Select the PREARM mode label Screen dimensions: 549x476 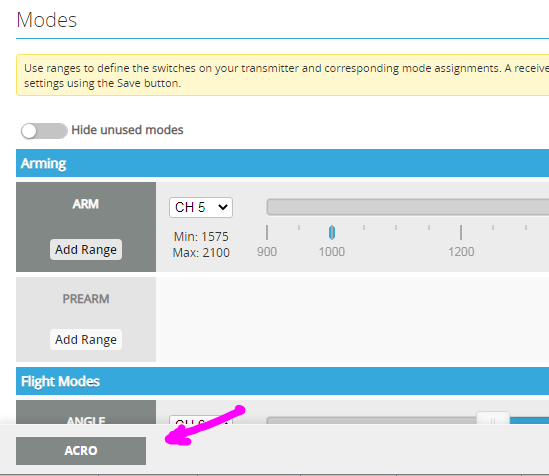(x=86, y=299)
